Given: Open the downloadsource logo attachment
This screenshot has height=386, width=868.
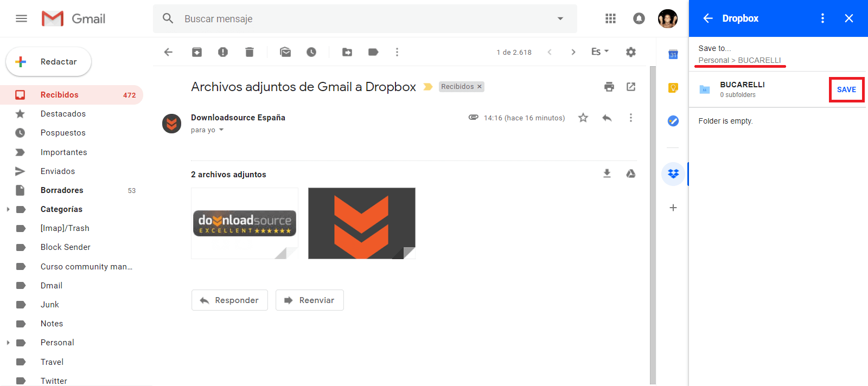Looking at the screenshot, I should 245,223.
